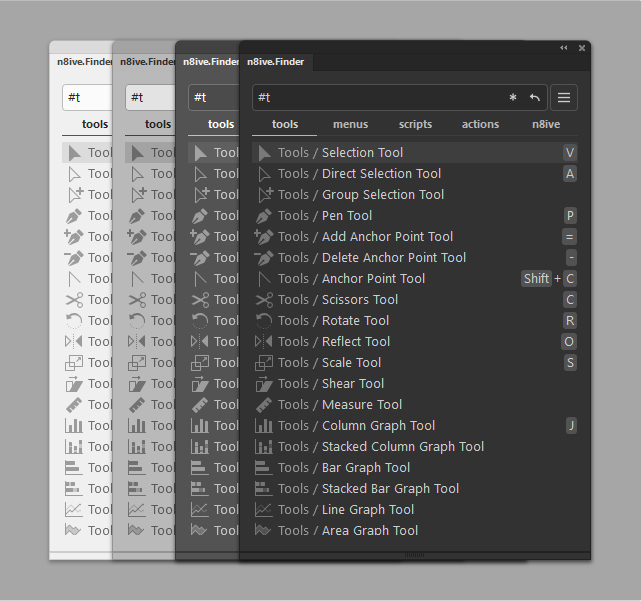Image resolution: width=641 pixels, height=601 pixels.
Task: Click the n8ive.Finder panel tab in the darkest window
Action: click(x=276, y=62)
